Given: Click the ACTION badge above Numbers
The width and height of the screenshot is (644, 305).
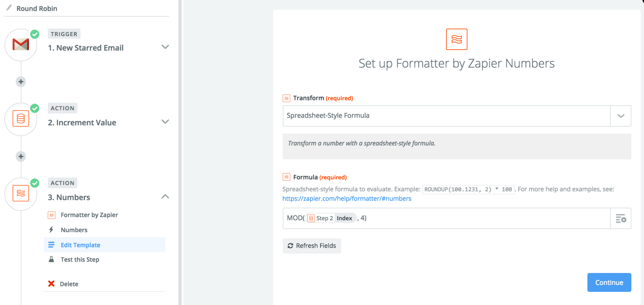Looking at the screenshot, I should [62, 183].
